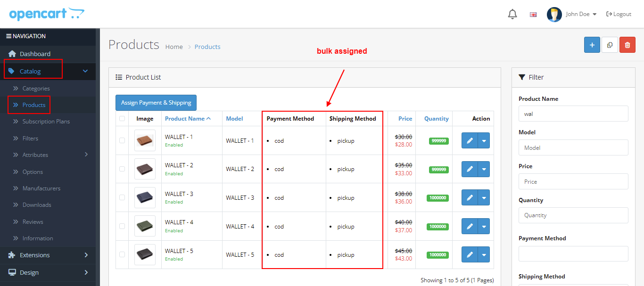Click the Design monitor icon
The height and width of the screenshot is (286, 644).
click(x=12, y=272)
